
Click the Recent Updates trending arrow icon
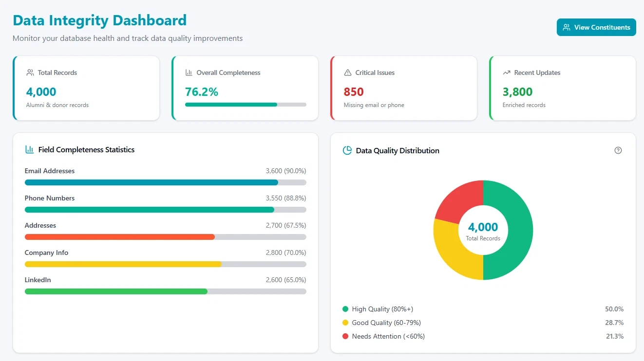click(506, 72)
